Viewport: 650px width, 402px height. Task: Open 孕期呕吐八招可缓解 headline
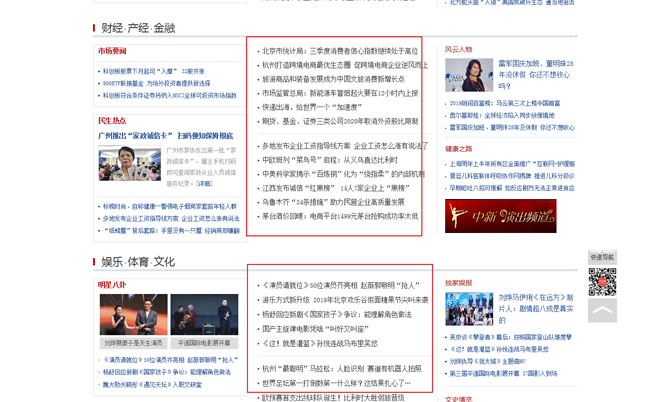[x=512, y=188]
